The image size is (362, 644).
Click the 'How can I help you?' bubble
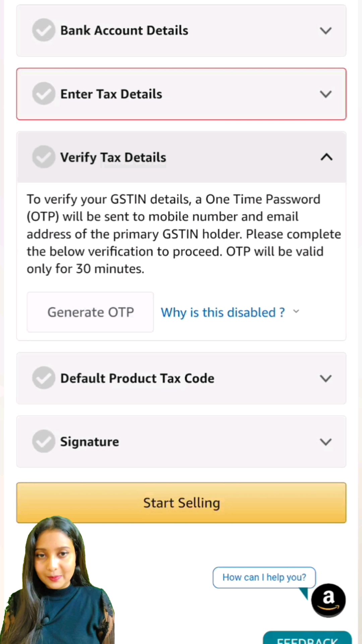(264, 577)
